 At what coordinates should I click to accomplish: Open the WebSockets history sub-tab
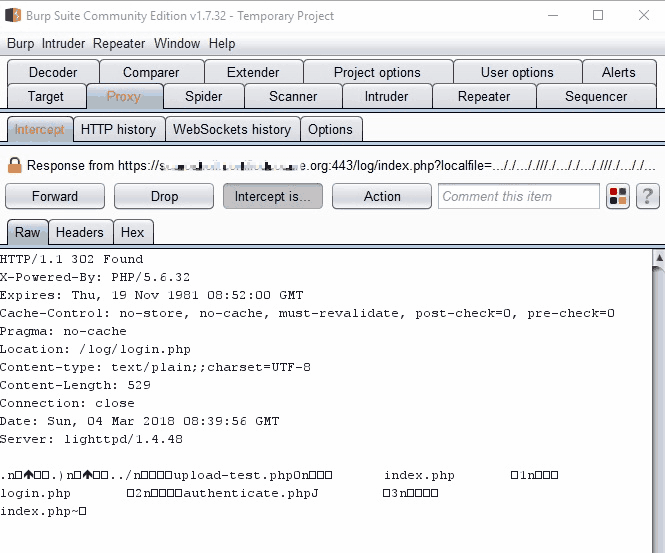pos(232,129)
